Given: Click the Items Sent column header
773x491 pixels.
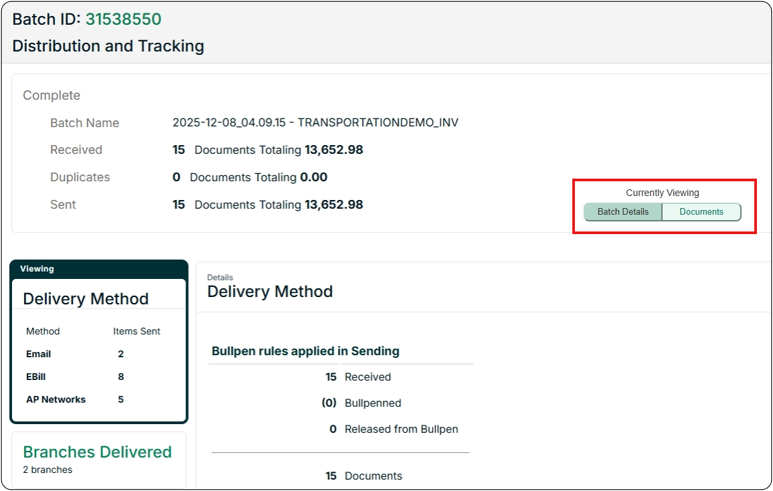Looking at the screenshot, I should click(136, 331).
